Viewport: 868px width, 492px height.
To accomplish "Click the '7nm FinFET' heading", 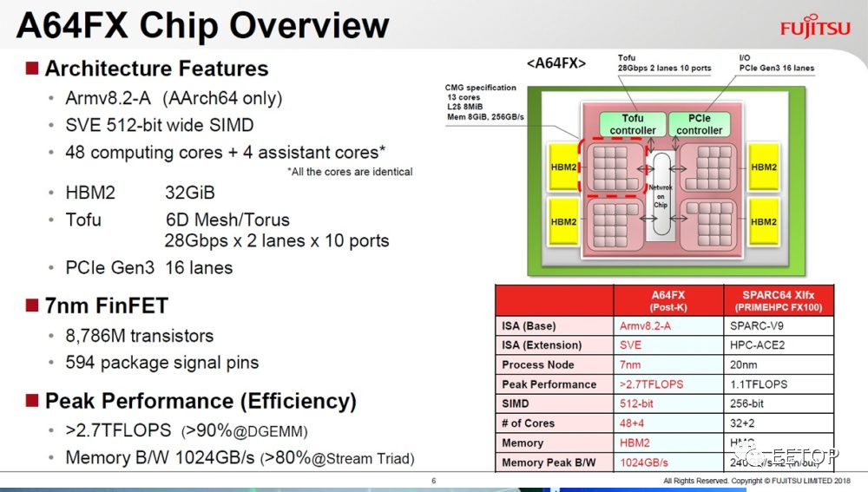I will [106, 305].
